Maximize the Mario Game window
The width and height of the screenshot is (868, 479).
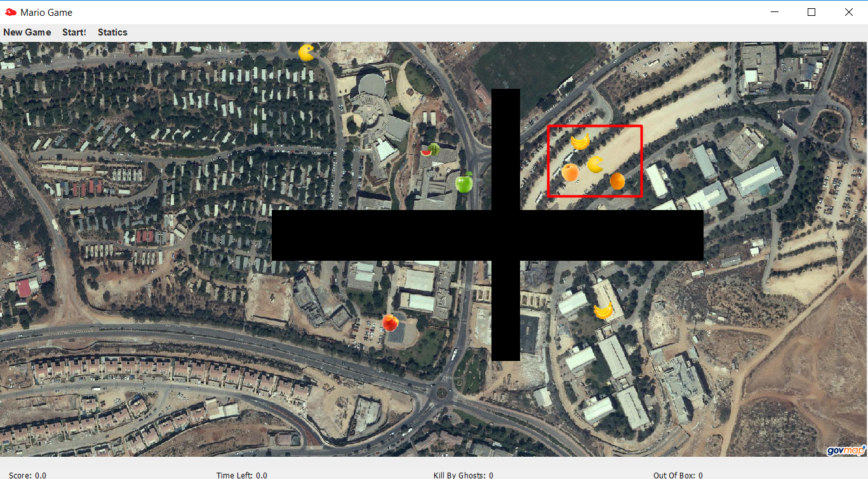pos(811,12)
